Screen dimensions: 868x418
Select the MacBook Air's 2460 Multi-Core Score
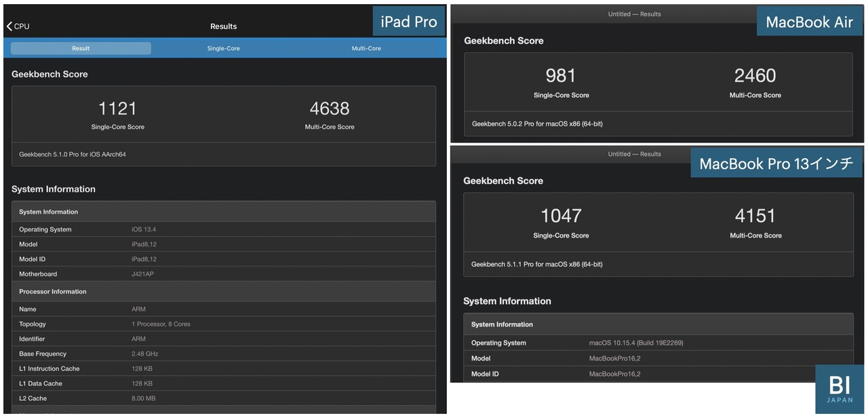click(x=754, y=77)
